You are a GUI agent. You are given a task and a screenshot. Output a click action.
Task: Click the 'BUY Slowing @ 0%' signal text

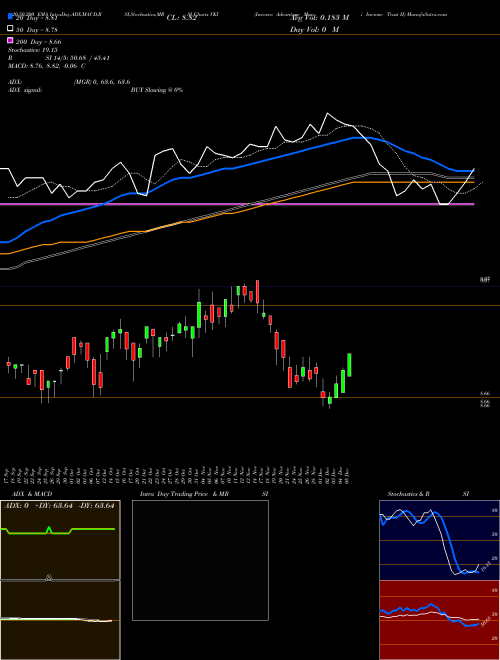pyautogui.click(x=157, y=90)
